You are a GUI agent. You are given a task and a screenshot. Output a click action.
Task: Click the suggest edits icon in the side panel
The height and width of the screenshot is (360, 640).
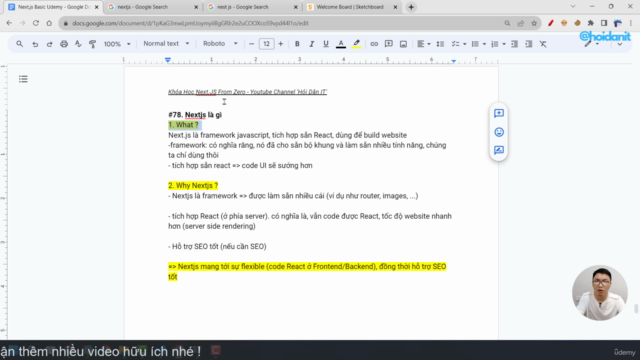click(x=499, y=150)
